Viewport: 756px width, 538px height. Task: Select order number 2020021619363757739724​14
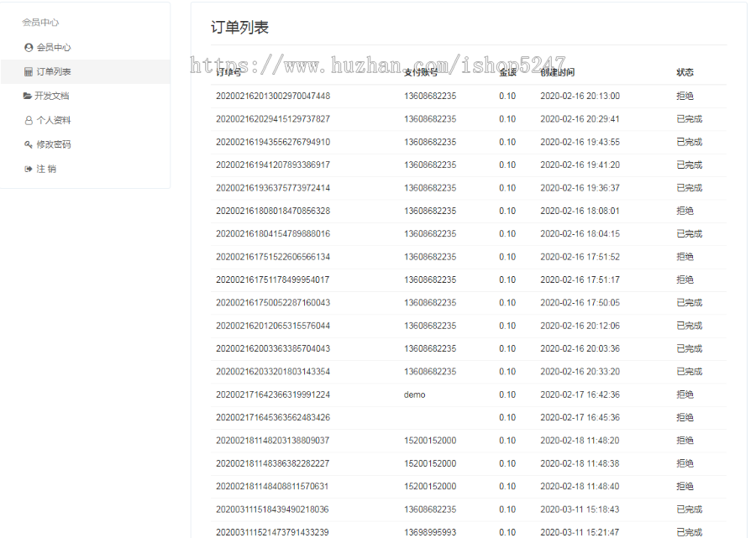(273, 188)
